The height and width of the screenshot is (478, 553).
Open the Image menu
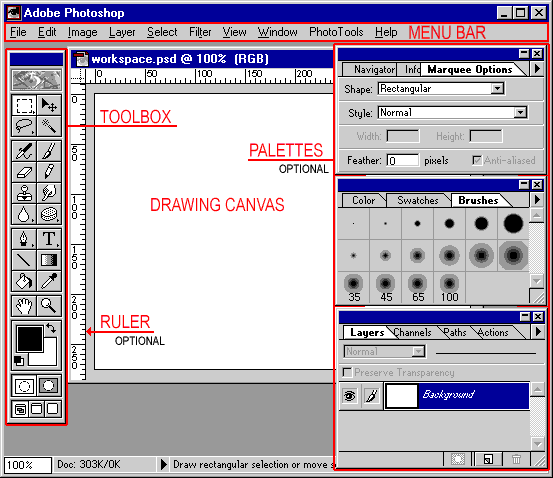pyautogui.click(x=83, y=32)
